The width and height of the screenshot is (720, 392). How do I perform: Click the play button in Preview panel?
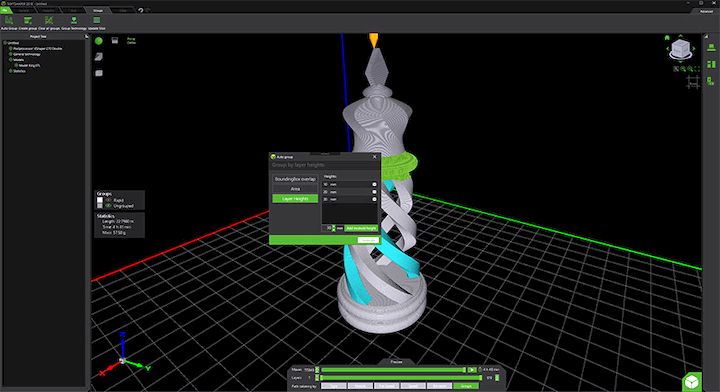[472, 370]
